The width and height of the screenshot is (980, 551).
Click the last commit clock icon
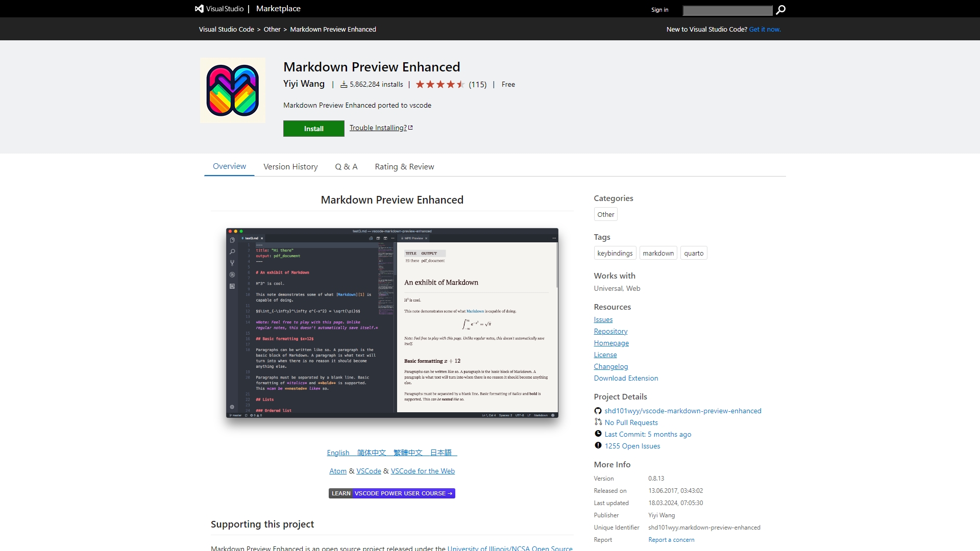click(598, 434)
